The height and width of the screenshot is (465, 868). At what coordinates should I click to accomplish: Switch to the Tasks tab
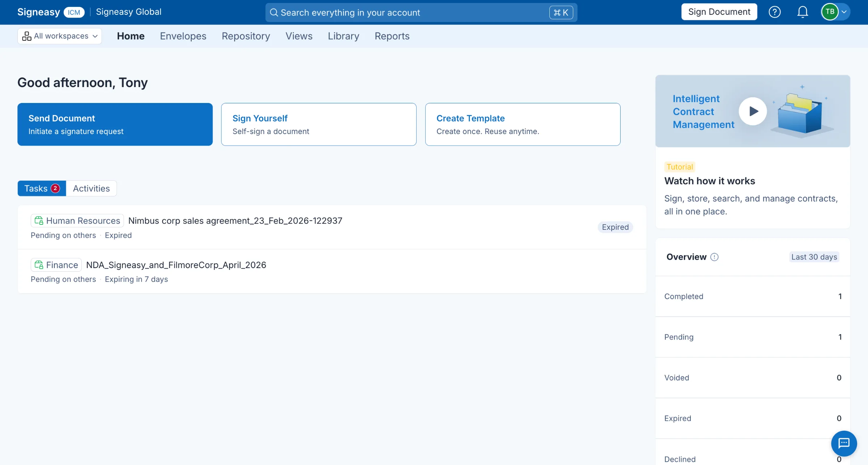[x=42, y=188]
